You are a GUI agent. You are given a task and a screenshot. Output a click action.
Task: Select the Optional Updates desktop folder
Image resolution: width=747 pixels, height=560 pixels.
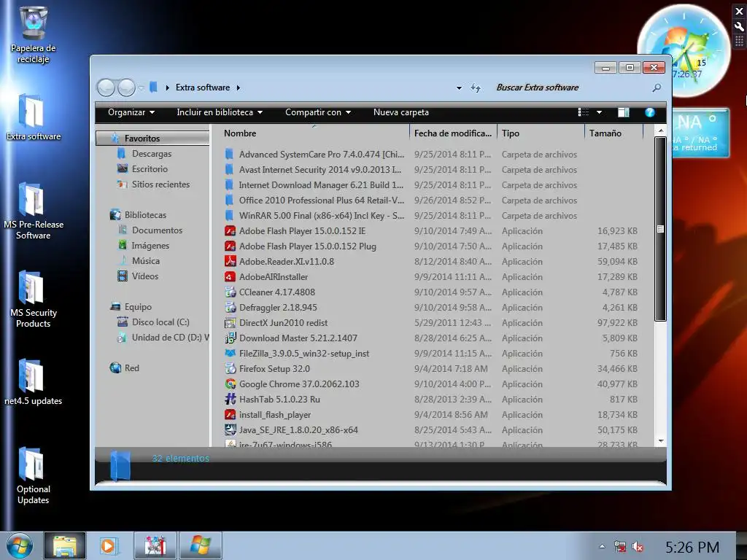[x=34, y=475]
